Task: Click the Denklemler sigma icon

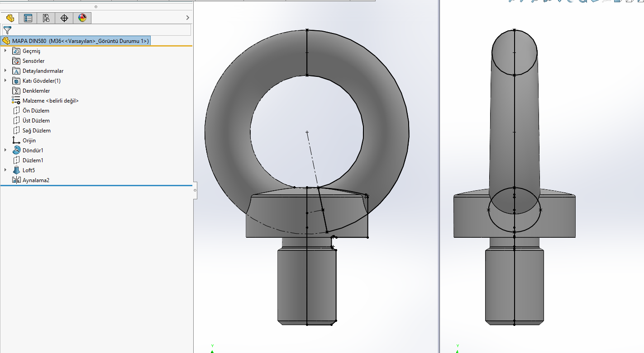Action: click(16, 91)
